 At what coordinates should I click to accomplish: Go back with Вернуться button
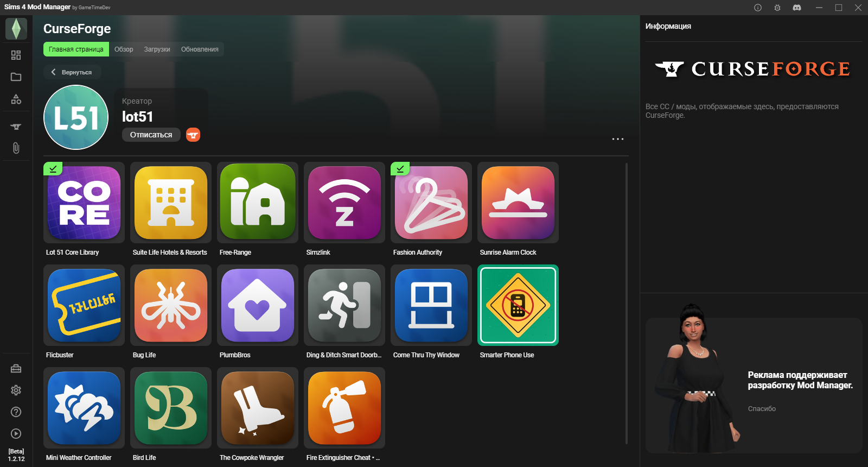tap(72, 72)
